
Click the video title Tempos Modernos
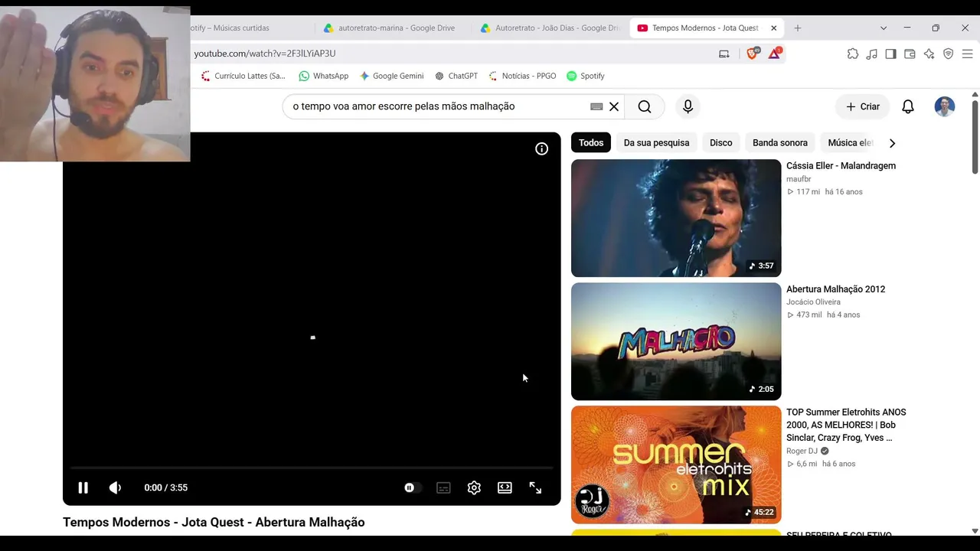coord(214,522)
